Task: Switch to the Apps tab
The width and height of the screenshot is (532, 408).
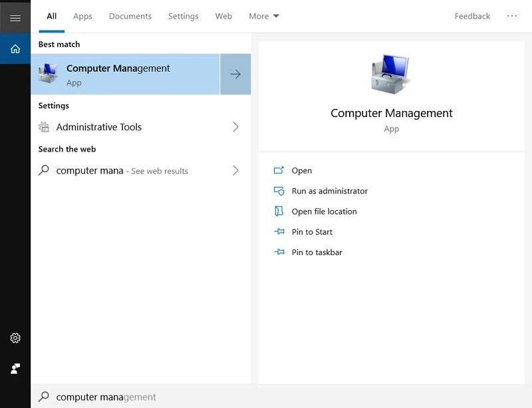Action: click(x=82, y=16)
